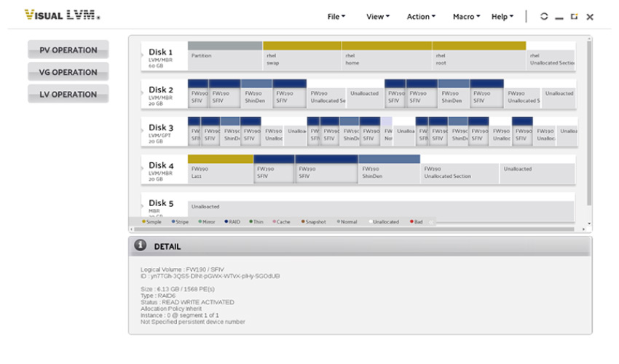Click the Visual LVM logo
The image size is (619, 364).
(x=63, y=15)
